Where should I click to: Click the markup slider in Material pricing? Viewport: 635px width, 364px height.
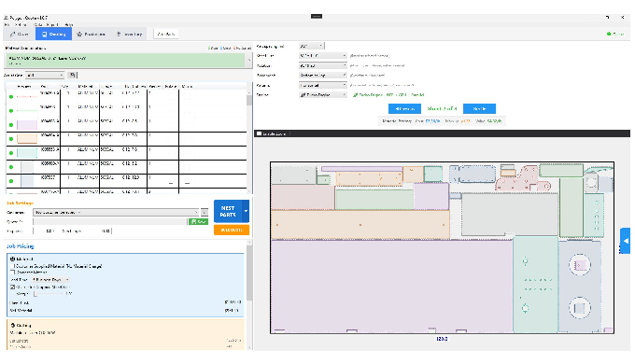click(48, 294)
